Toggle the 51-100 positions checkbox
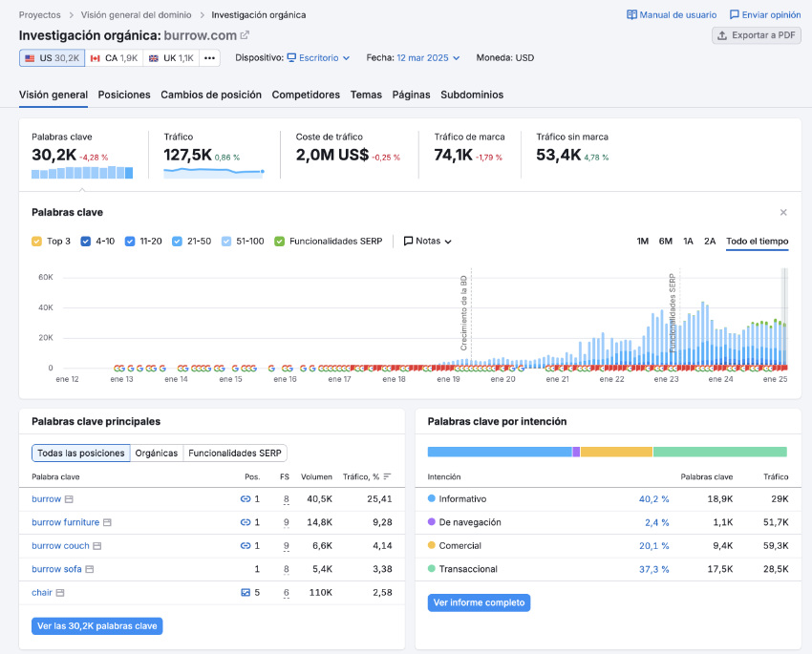Screen dimensions: 812x654 (x=226, y=242)
